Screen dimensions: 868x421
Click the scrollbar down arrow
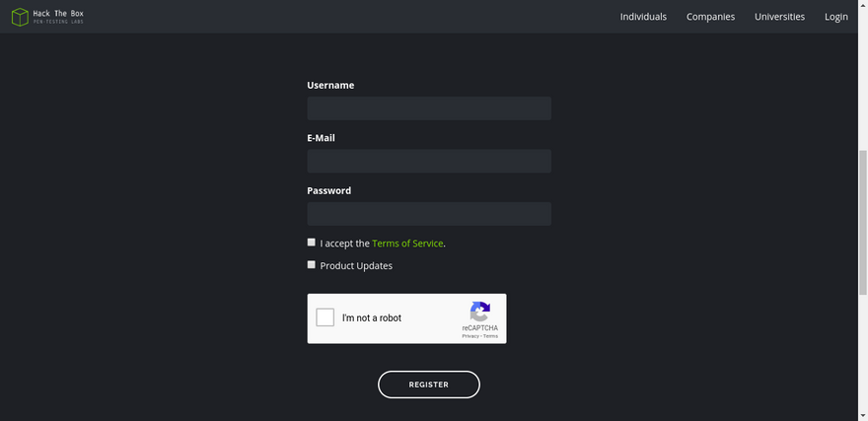click(x=863, y=415)
